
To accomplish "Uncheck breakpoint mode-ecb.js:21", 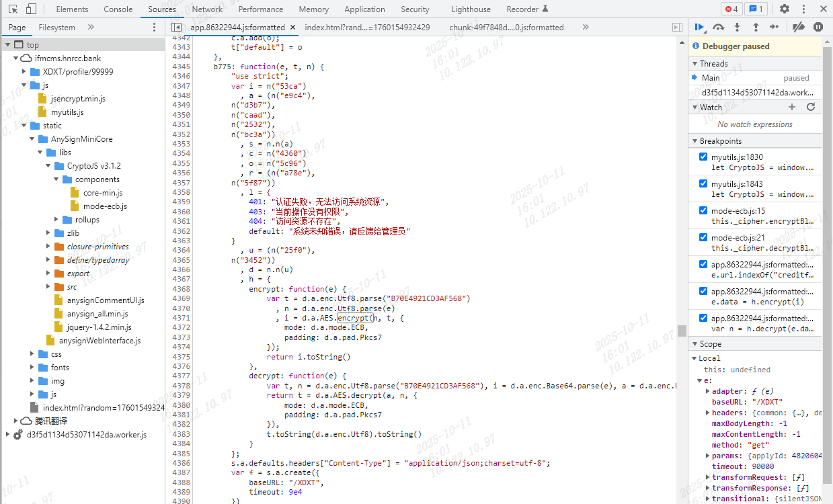I will pyautogui.click(x=703, y=237).
